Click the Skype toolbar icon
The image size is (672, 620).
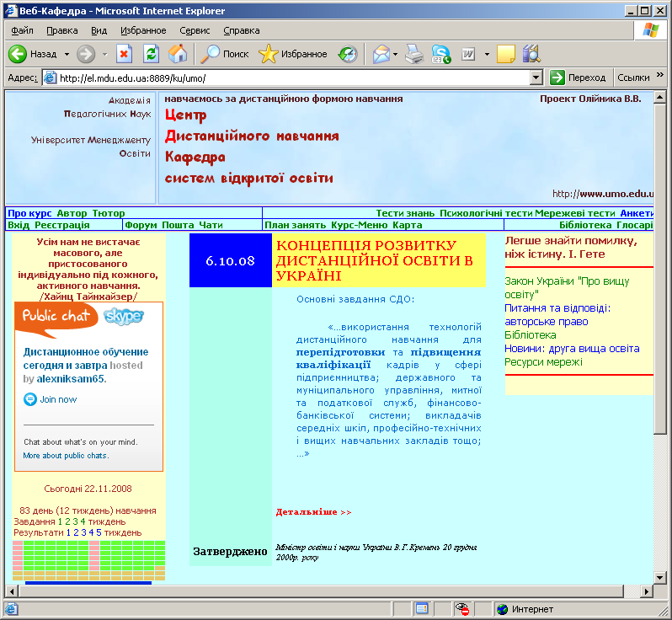pyautogui.click(x=441, y=54)
